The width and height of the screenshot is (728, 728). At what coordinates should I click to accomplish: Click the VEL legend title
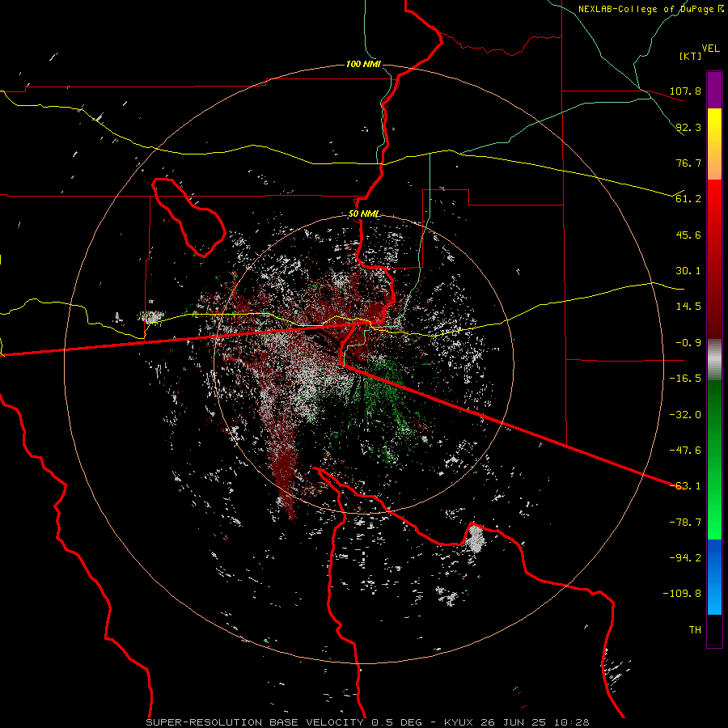click(x=710, y=49)
